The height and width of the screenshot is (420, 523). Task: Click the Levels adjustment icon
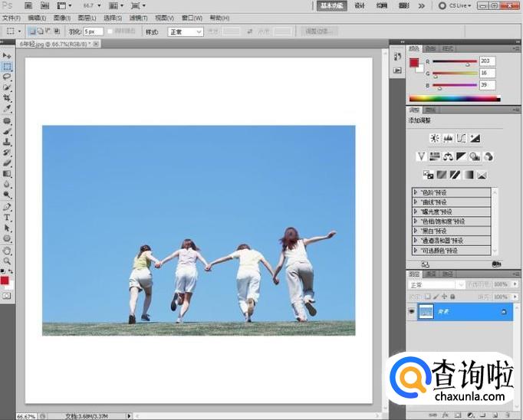click(448, 138)
